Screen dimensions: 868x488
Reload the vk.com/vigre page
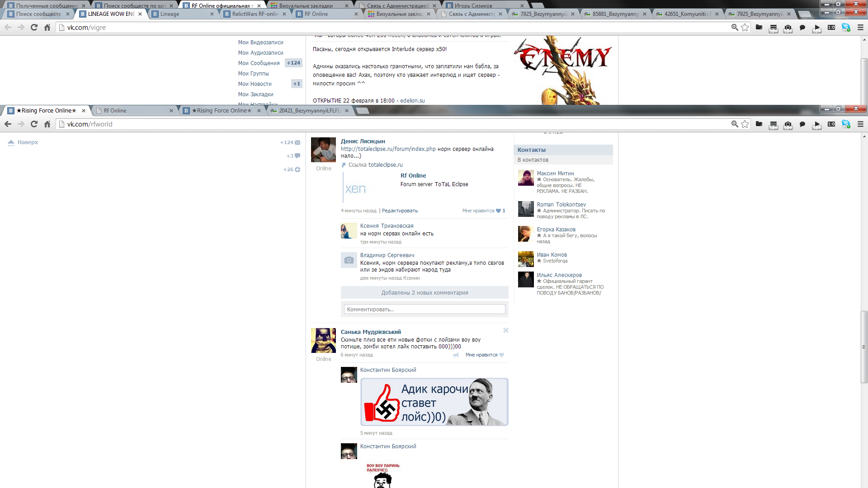point(34,27)
